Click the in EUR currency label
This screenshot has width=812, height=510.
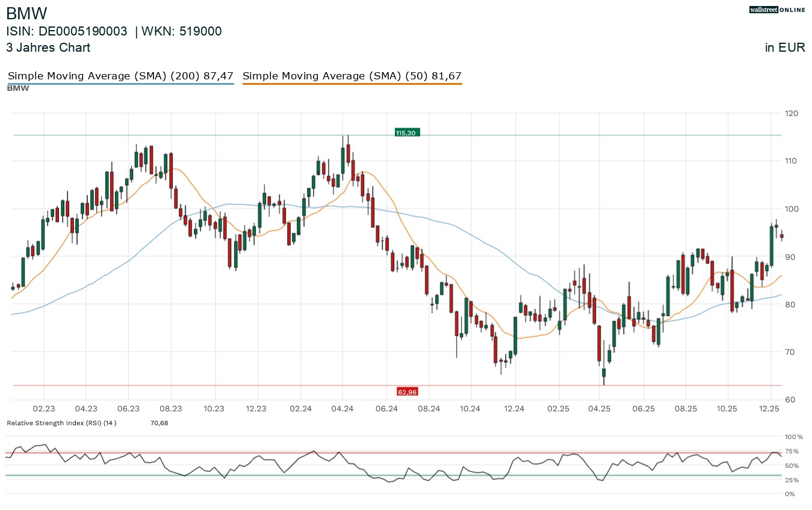(785, 48)
